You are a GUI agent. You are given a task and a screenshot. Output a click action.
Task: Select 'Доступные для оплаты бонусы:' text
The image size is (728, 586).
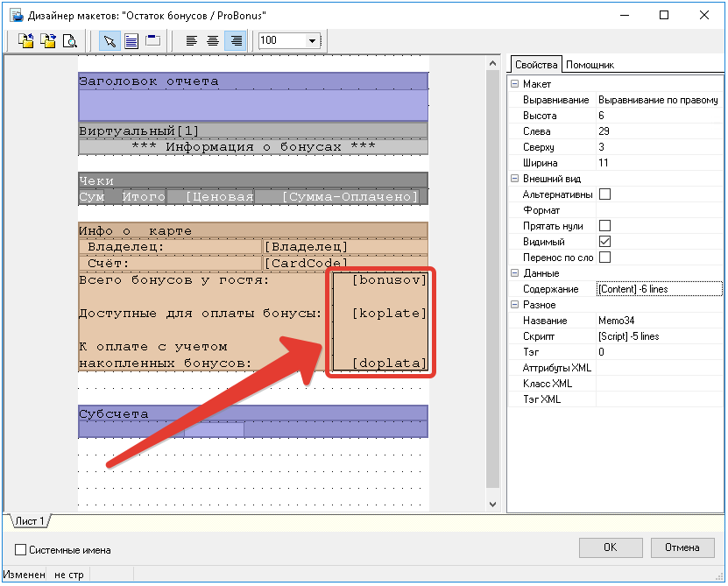200,314
